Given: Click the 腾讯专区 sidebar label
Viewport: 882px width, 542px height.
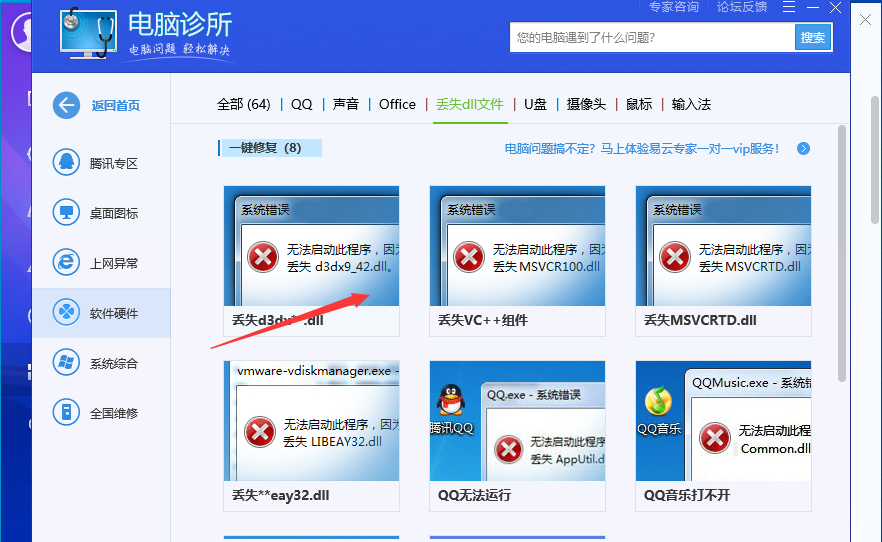Looking at the screenshot, I should (x=114, y=164).
